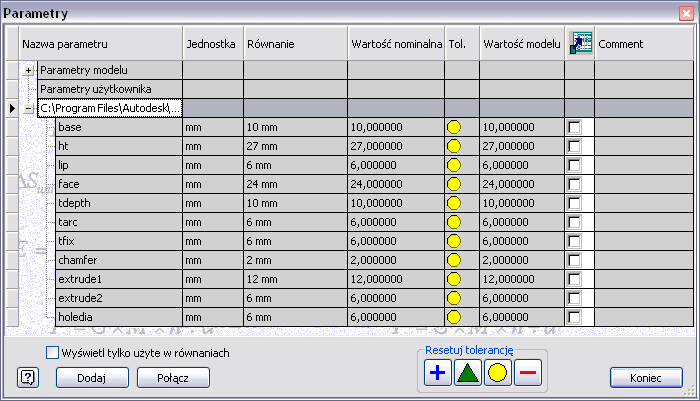Image resolution: width=700 pixels, height=401 pixels.
Task: Click the parameter name 'tdepth'
Action: 74,203
